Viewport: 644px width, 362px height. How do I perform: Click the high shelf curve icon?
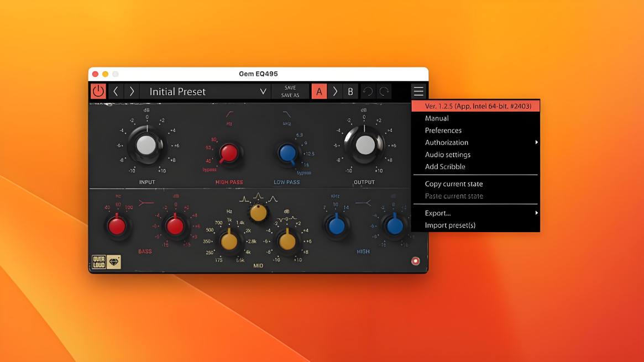coord(363,203)
